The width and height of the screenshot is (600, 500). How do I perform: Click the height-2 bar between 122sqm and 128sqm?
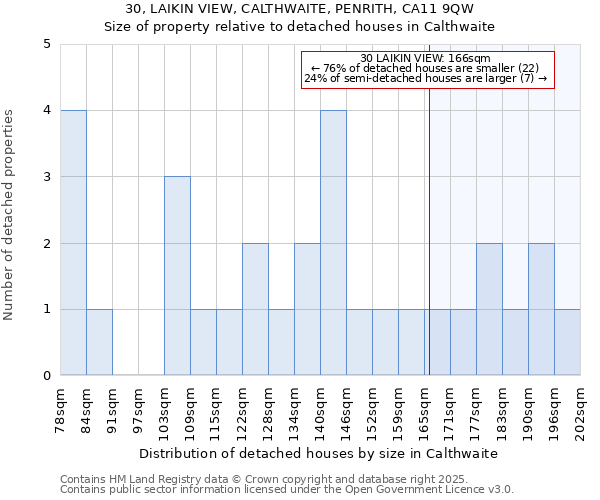(x=255, y=309)
